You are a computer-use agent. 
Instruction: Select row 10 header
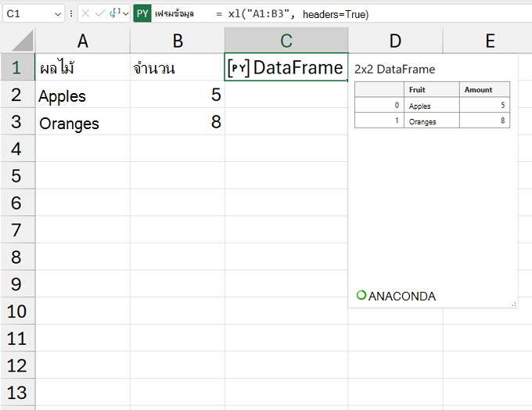18,311
